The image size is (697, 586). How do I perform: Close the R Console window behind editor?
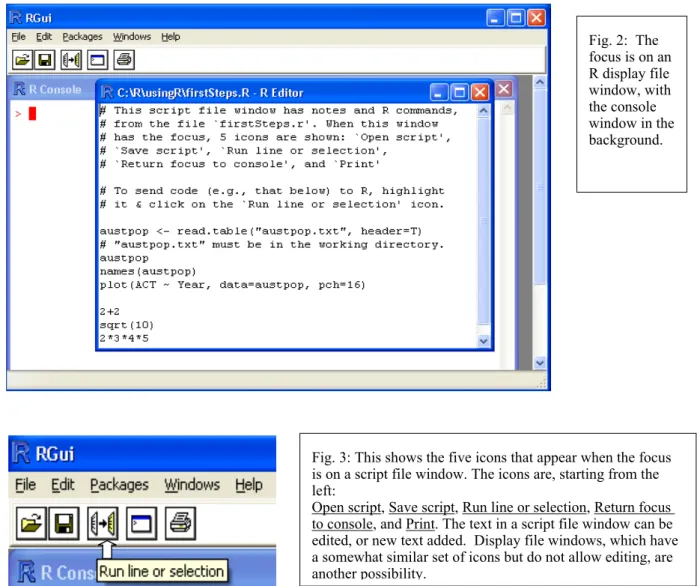(504, 89)
